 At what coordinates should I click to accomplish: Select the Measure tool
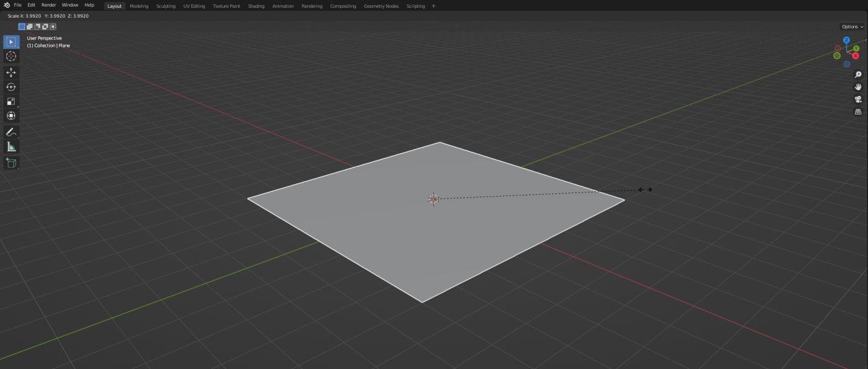click(11, 147)
